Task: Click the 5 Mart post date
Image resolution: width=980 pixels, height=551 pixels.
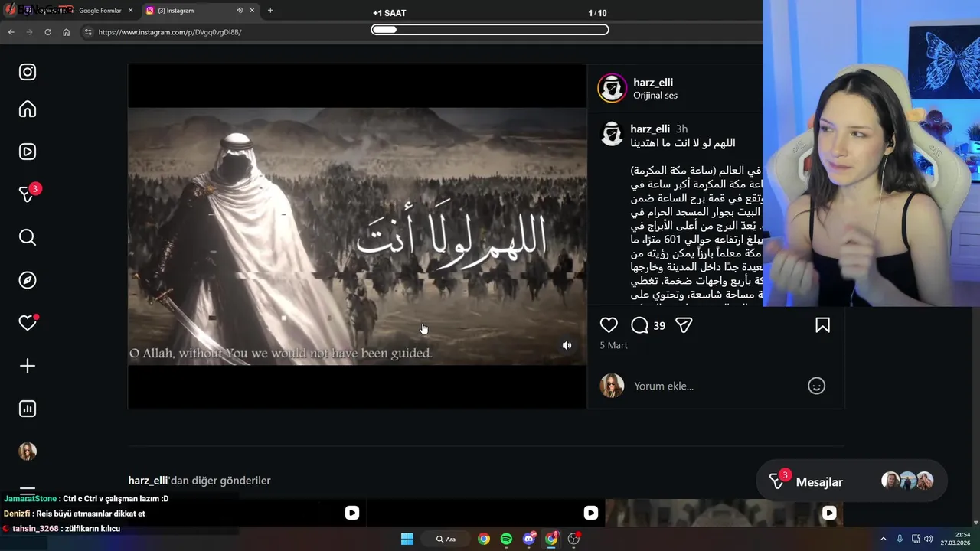Action: tap(613, 345)
